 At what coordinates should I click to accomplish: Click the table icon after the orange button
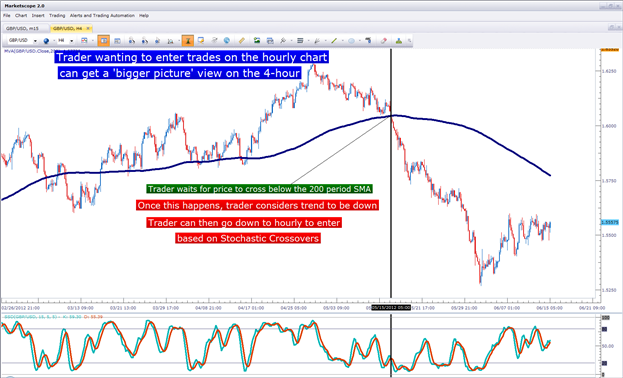tap(117, 41)
